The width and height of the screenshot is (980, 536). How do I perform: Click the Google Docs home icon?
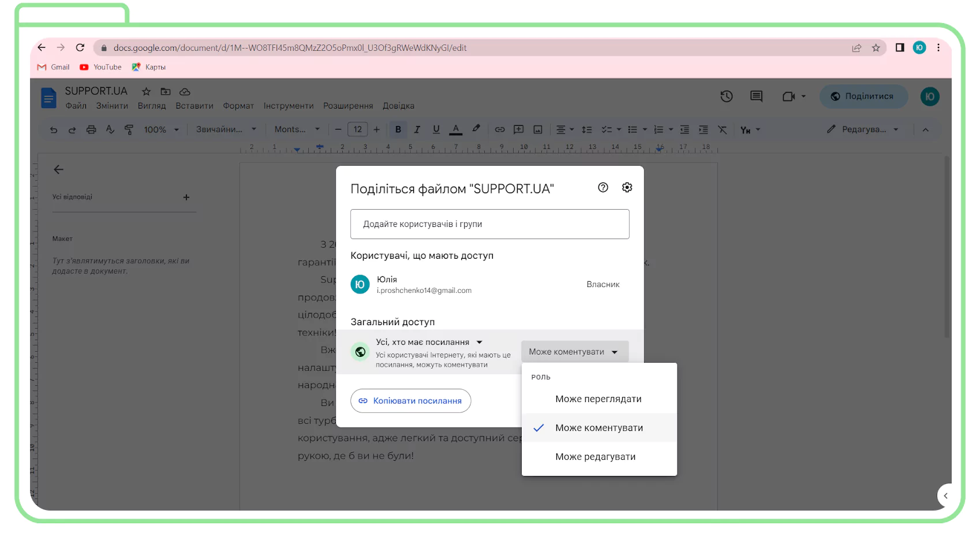point(48,98)
